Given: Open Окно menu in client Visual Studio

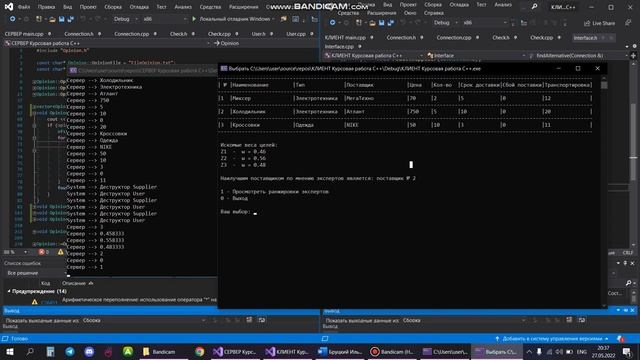Looking at the screenshot, I should [410, 13].
